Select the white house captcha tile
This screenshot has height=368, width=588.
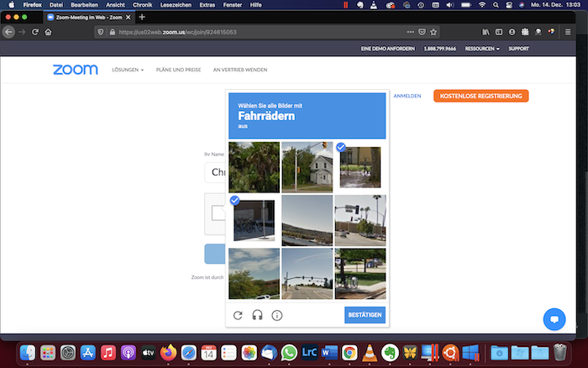[x=307, y=167]
